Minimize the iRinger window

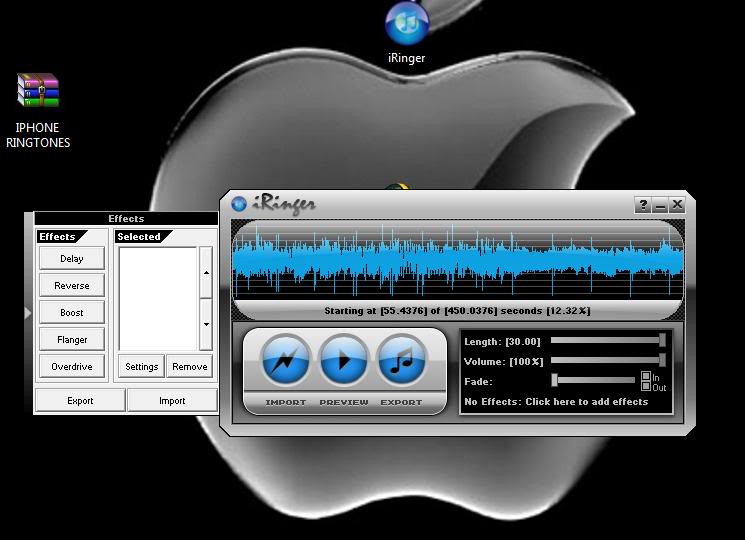pos(660,205)
